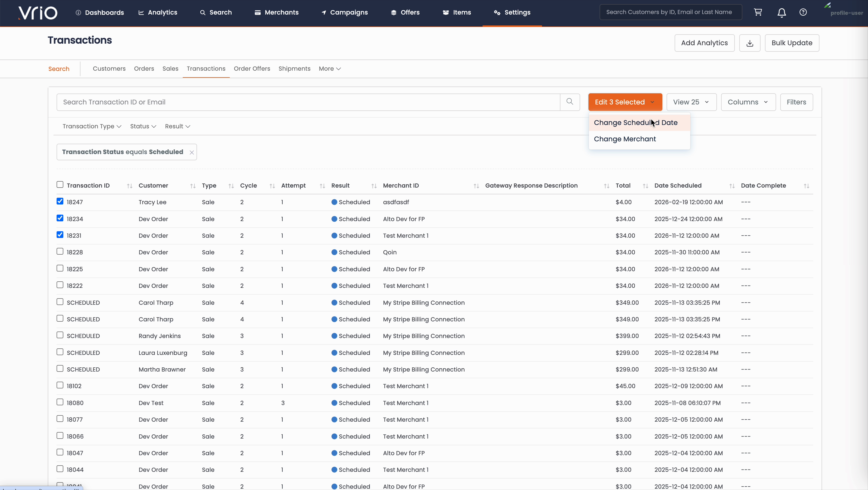Toggle the select-all header checkbox
The height and width of the screenshot is (490, 868).
point(60,185)
